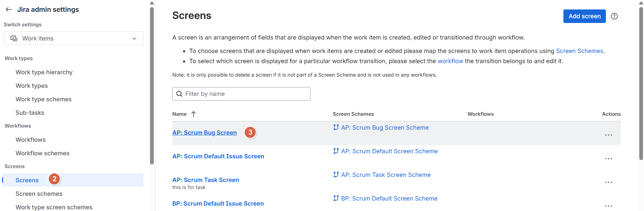Open Work type screen schemes
This screenshot has width=644, height=211.
click(54, 207)
